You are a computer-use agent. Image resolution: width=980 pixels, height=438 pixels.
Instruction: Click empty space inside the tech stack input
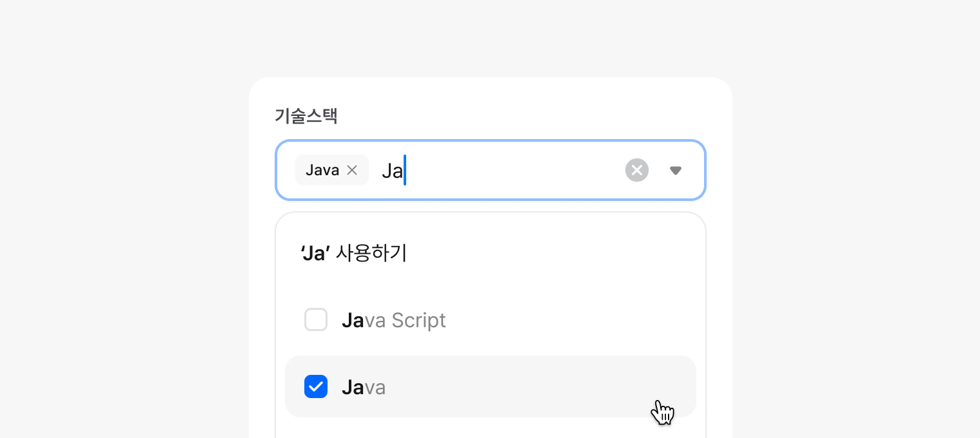coord(516,170)
